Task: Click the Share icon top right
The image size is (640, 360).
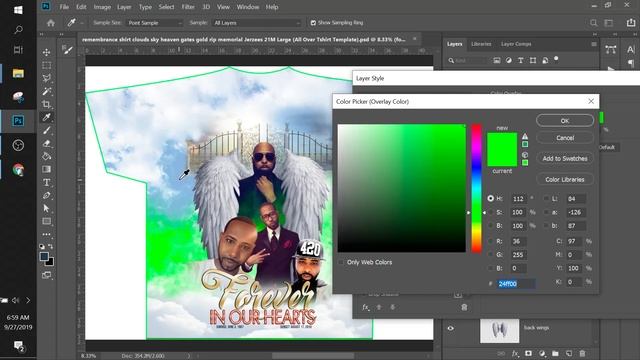Action: [631, 23]
